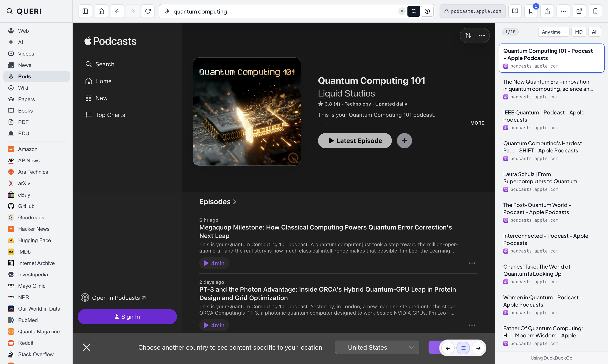Toggle MD mode in results panel

pos(579,32)
